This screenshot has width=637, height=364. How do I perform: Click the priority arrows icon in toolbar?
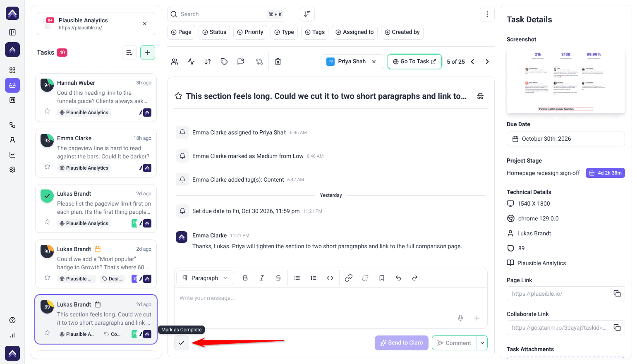tap(208, 62)
